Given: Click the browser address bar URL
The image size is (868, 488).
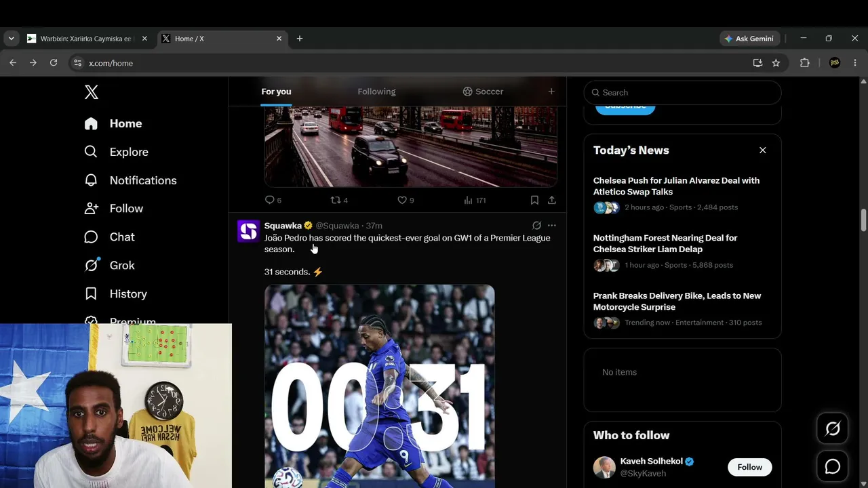Looking at the screenshot, I should tap(111, 63).
